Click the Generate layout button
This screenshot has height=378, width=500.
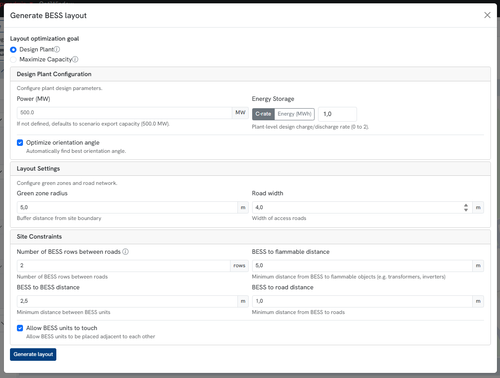click(33, 354)
